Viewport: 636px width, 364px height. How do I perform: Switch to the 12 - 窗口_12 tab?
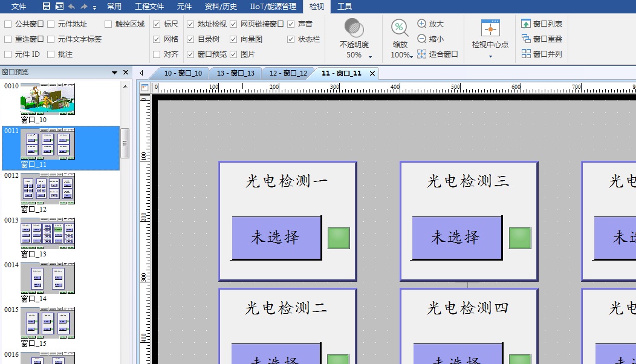click(x=288, y=73)
